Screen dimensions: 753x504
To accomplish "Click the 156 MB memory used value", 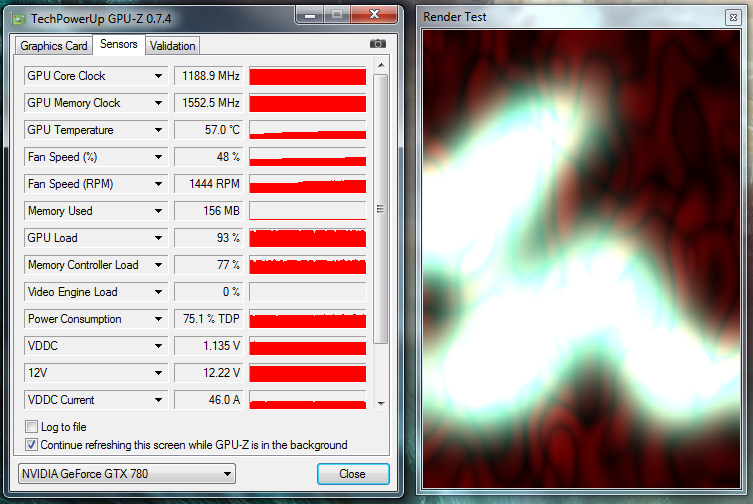I will [x=208, y=210].
